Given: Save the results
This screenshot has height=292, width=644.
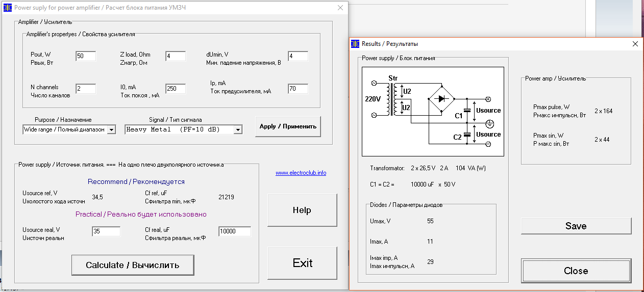Looking at the screenshot, I should pyautogui.click(x=576, y=226).
